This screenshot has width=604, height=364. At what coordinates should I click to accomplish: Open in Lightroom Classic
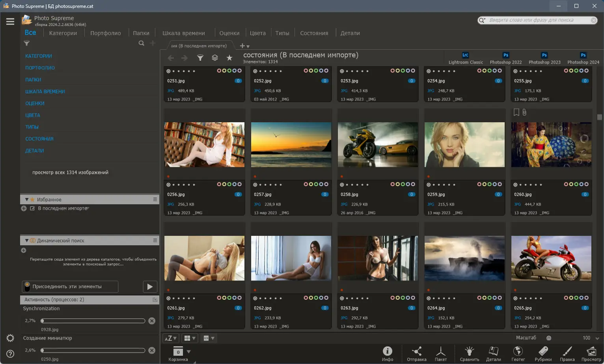[466, 58]
